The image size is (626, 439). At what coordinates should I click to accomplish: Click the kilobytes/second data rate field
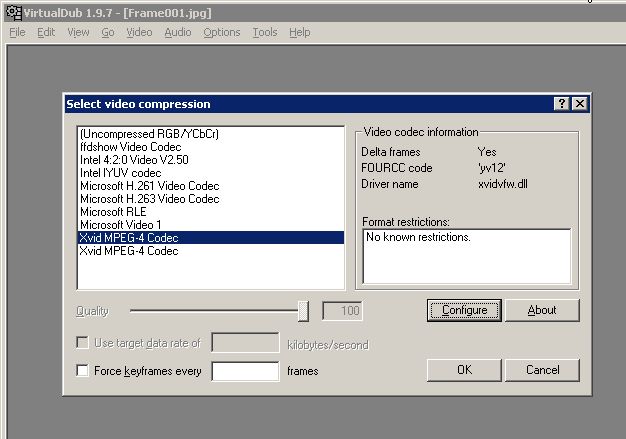[245, 342]
